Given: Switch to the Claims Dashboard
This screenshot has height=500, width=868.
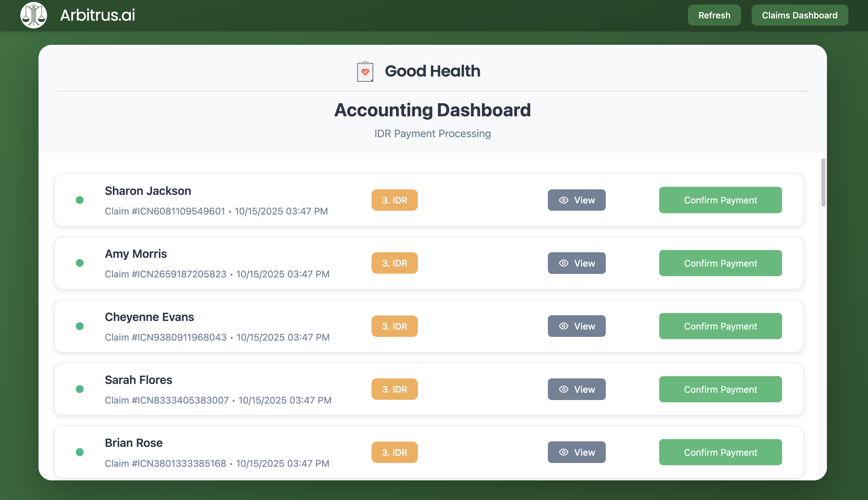Looking at the screenshot, I should [800, 15].
